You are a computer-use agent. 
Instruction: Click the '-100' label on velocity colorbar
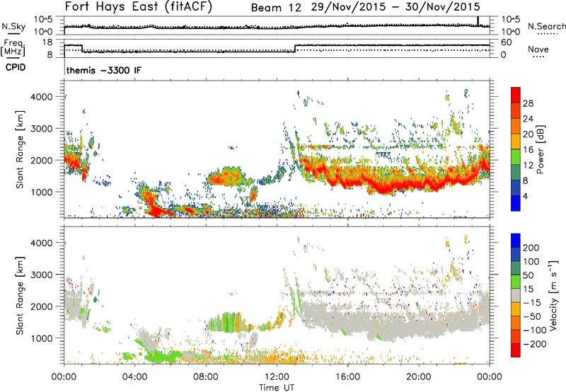pyautogui.click(x=534, y=330)
